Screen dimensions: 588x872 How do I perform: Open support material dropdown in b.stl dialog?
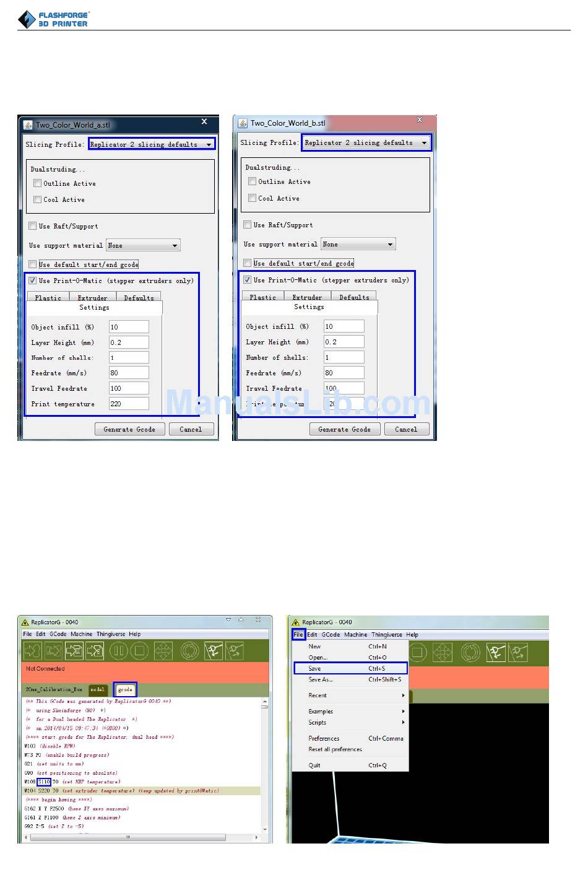[358, 244]
